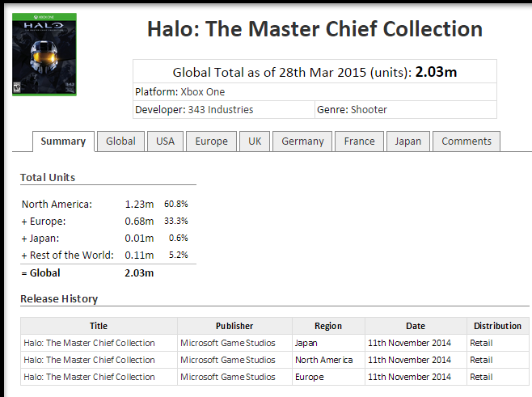Open the France tab
532x397 pixels.
359,141
